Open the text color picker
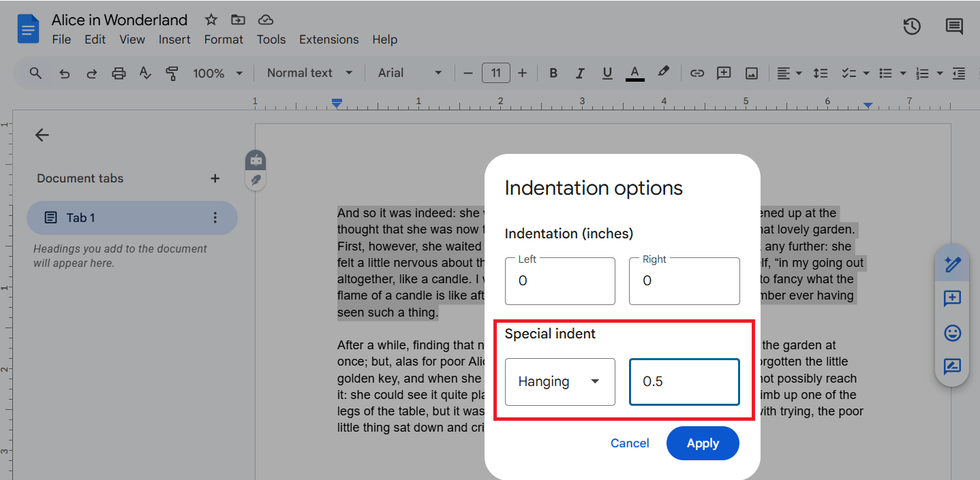The height and width of the screenshot is (480, 980). coord(634,73)
